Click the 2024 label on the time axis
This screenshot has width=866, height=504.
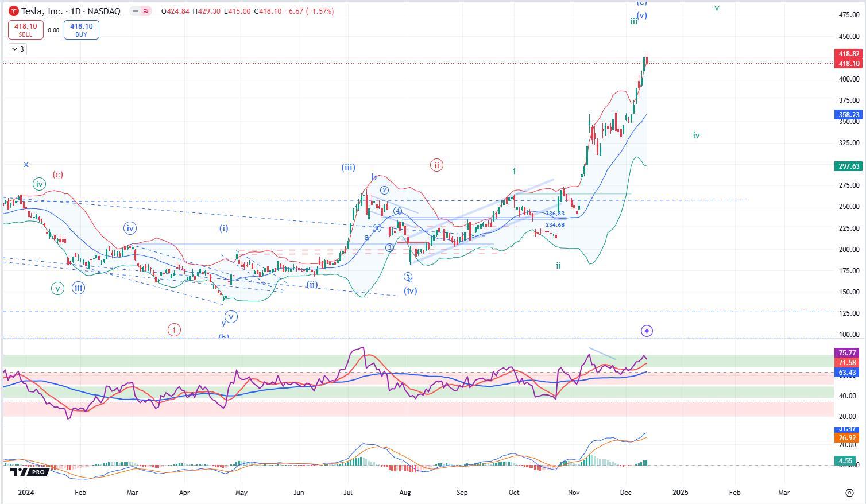tap(26, 493)
